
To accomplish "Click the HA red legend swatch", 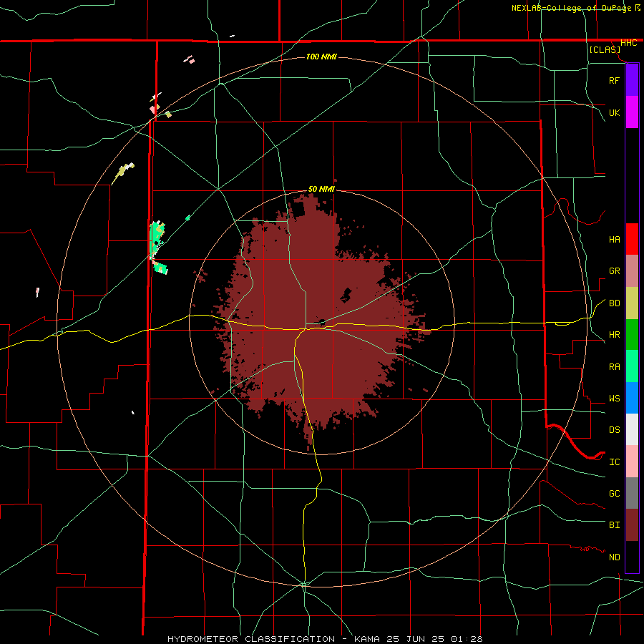I will coord(632,239).
